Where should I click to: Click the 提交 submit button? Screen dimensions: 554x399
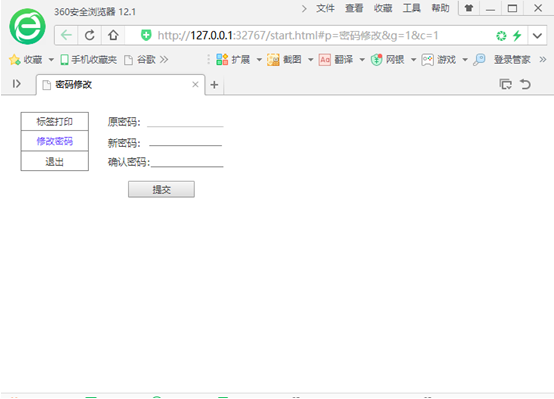coord(161,189)
